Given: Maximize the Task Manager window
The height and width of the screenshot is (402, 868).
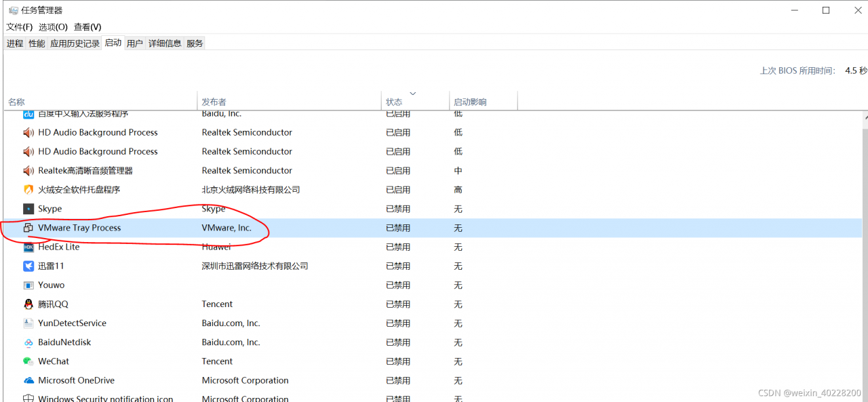Looking at the screenshot, I should 826,10.
